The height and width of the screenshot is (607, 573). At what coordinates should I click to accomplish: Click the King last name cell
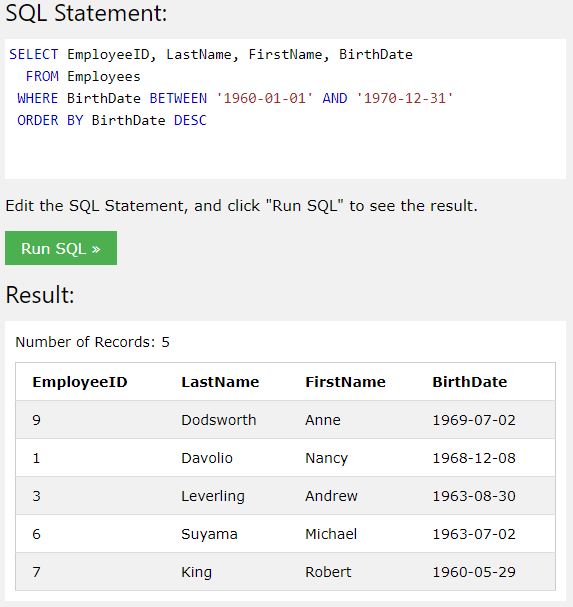[x=196, y=572]
